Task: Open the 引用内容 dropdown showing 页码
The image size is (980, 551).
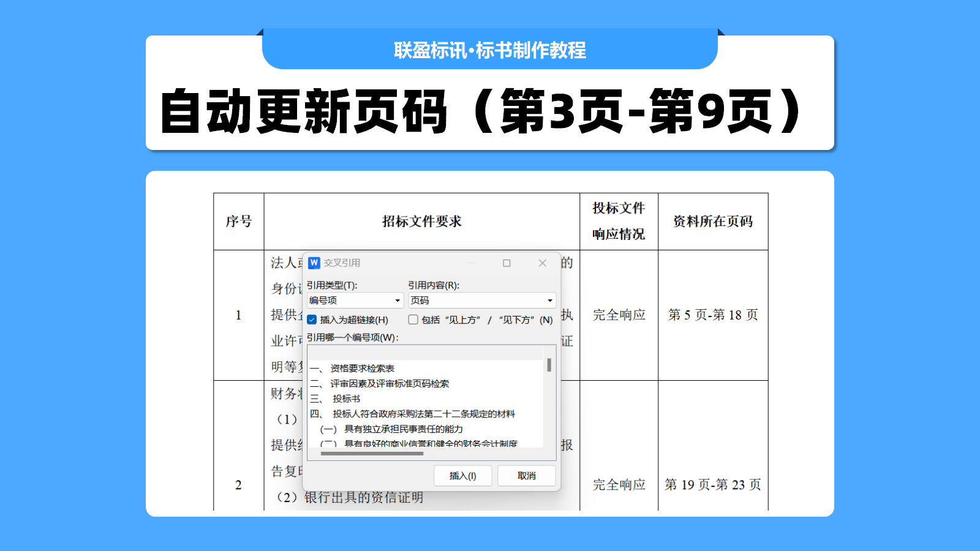Action: click(482, 300)
